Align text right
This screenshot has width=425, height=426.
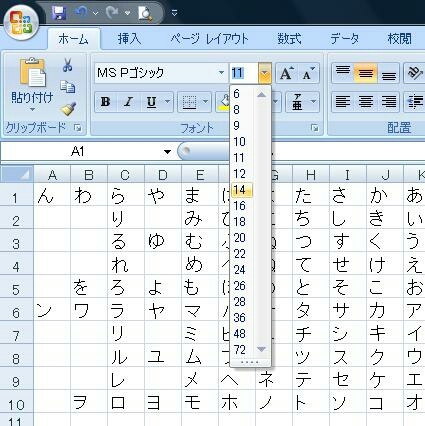tap(389, 102)
